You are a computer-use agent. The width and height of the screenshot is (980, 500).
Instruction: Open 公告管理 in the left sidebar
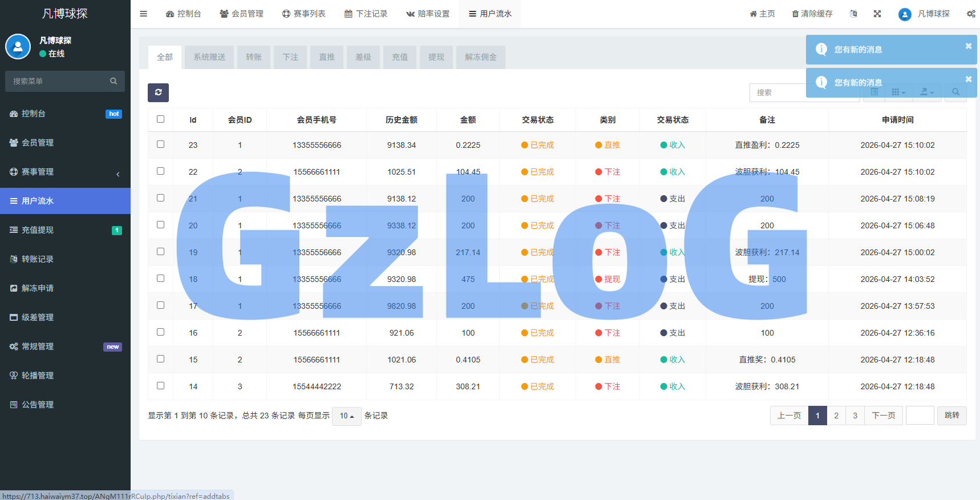[x=65, y=405]
